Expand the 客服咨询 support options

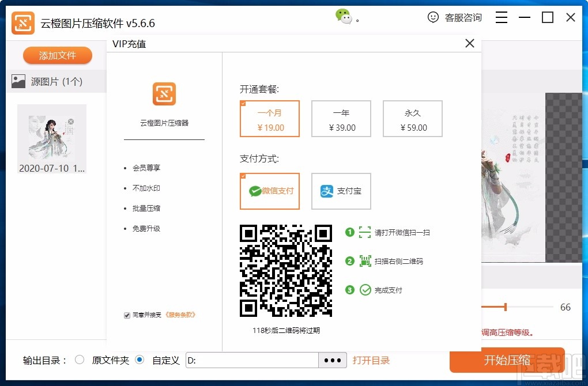(463, 17)
